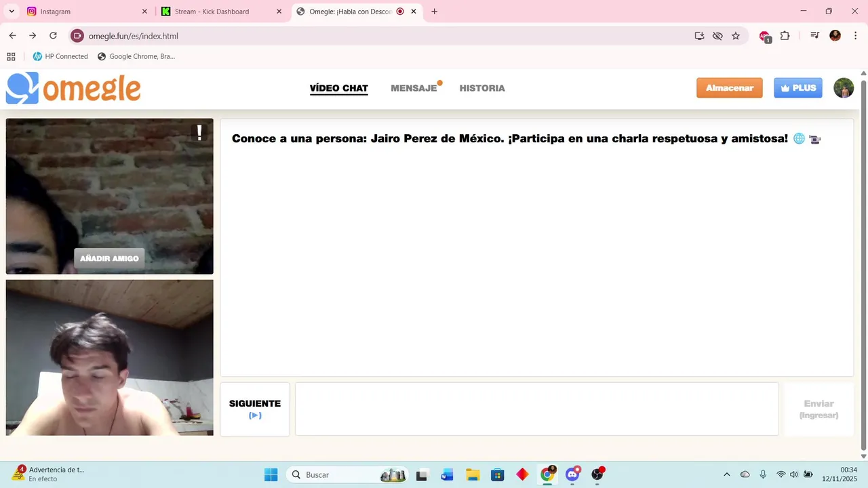Click AÑADIR AMIGO on stranger video

coord(109,258)
